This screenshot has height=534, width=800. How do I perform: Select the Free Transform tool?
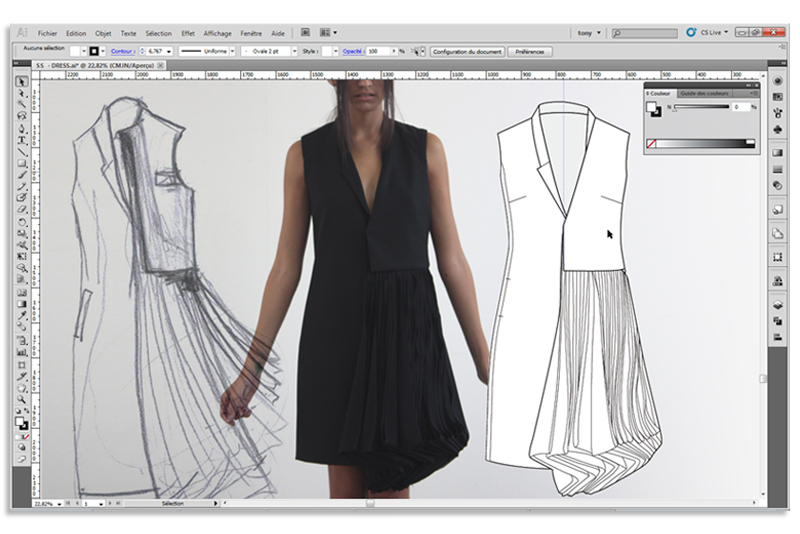pos(21,257)
